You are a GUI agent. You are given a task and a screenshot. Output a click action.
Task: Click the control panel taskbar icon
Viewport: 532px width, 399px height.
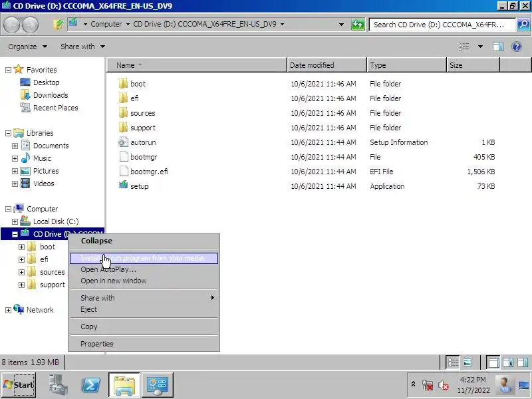coord(158,385)
